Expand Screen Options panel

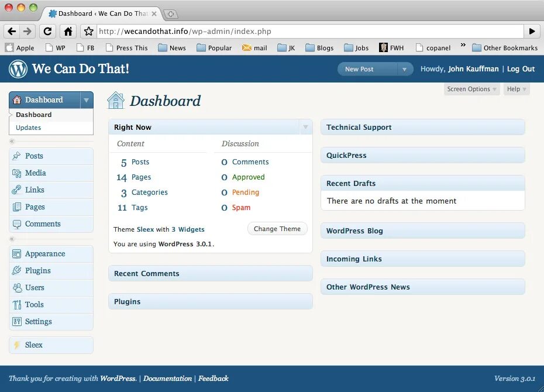tap(472, 89)
